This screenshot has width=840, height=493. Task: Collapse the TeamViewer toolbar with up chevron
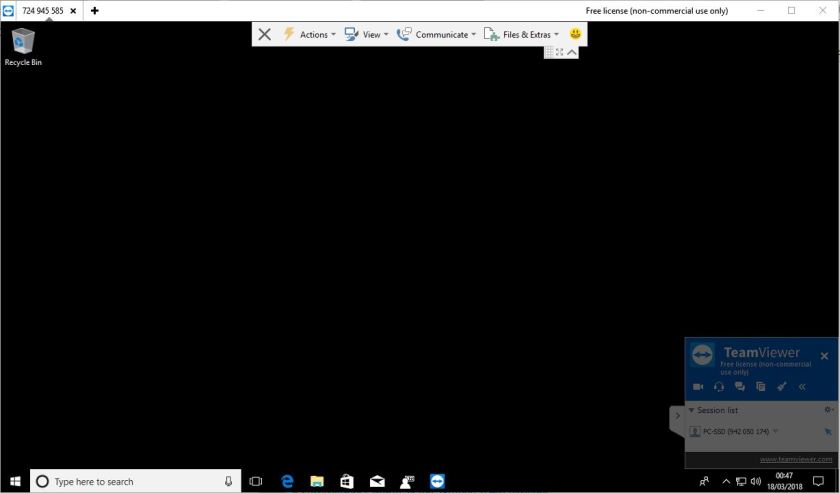(572, 53)
